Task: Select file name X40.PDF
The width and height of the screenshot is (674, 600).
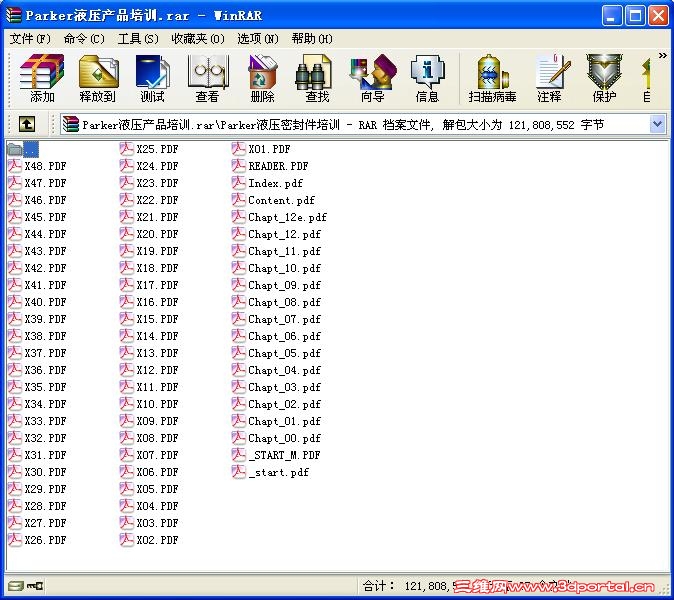Action: pyautogui.click(x=46, y=302)
